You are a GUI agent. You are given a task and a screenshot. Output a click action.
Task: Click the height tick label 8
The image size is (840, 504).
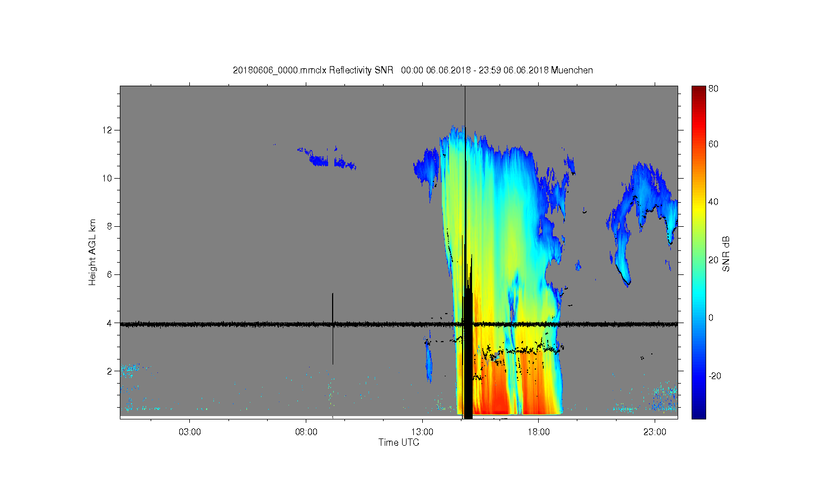(110, 226)
